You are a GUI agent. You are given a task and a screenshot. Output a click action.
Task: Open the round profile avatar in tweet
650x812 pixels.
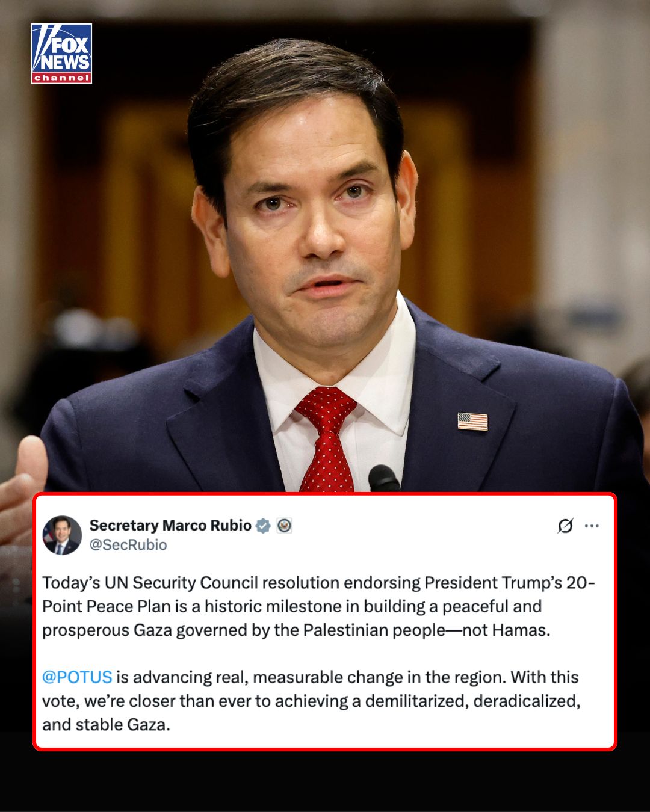pyautogui.click(x=62, y=535)
